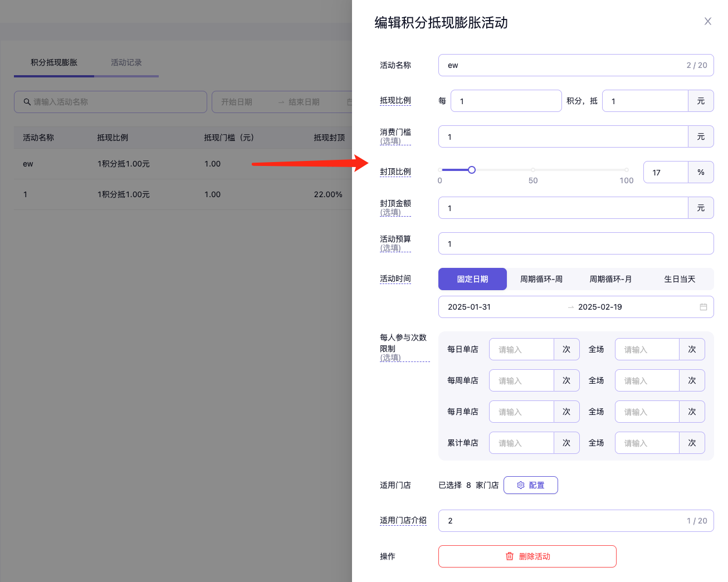Click the search icon in activity search
The image size is (728, 582).
pyautogui.click(x=27, y=102)
